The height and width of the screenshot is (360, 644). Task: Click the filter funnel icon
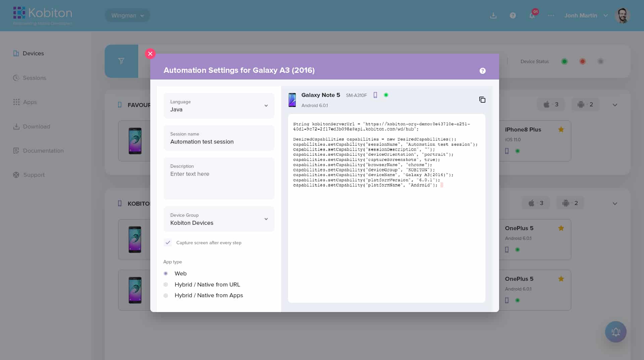point(121,61)
